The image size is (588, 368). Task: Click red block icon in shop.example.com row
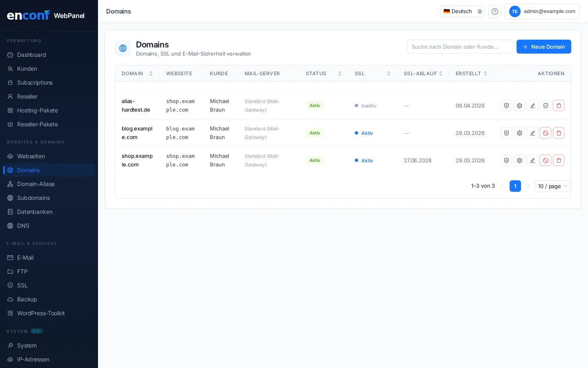(x=545, y=160)
